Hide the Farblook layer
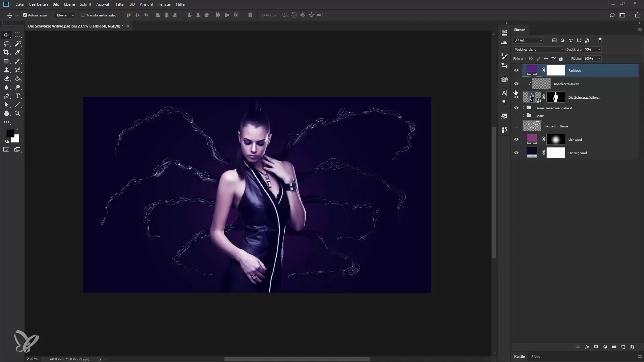 click(x=516, y=70)
